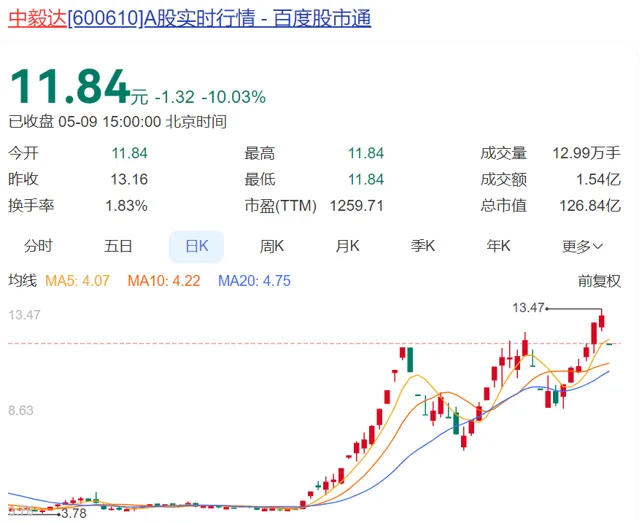Expand the 更多 dropdown
This screenshot has height=523, width=639.
(x=582, y=246)
